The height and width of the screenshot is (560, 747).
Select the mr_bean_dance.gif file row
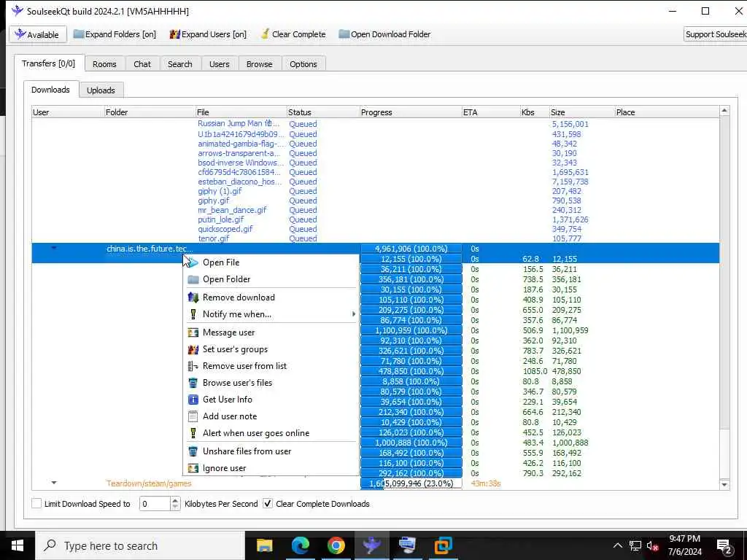tap(376, 210)
